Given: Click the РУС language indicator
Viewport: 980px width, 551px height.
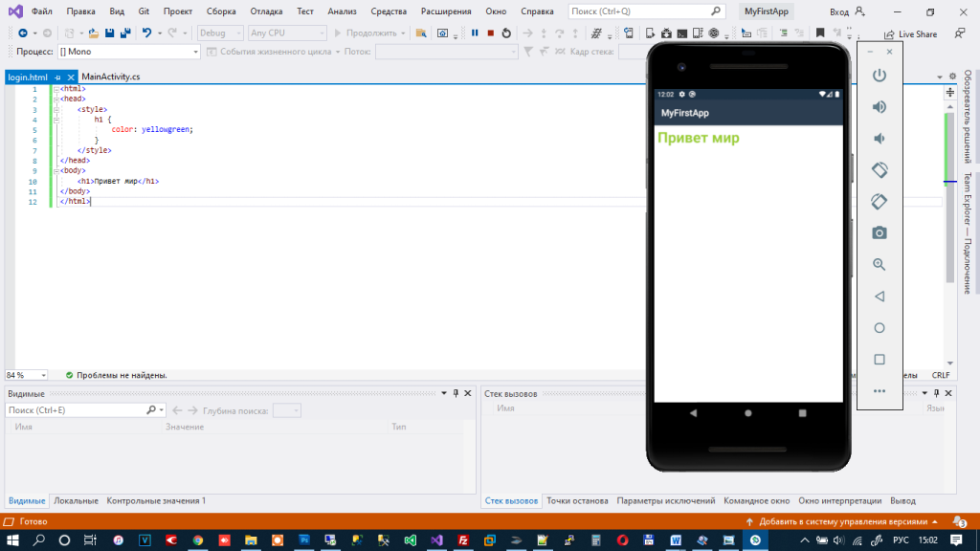Looking at the screenshot, I should coord(901,540).
